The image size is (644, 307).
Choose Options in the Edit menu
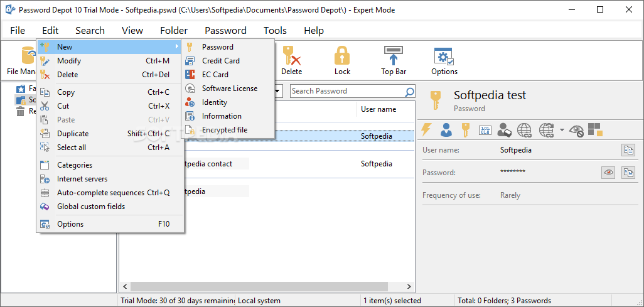click(110, 224)
